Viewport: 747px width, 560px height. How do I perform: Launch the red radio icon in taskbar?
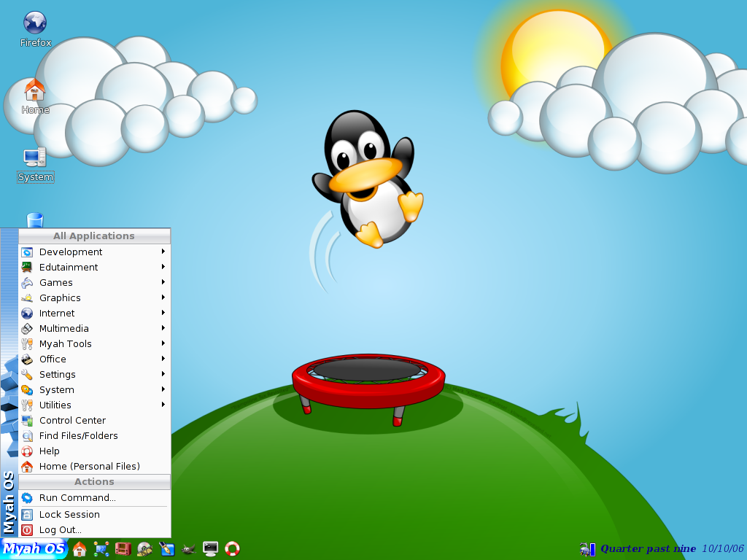pos(123,548)
